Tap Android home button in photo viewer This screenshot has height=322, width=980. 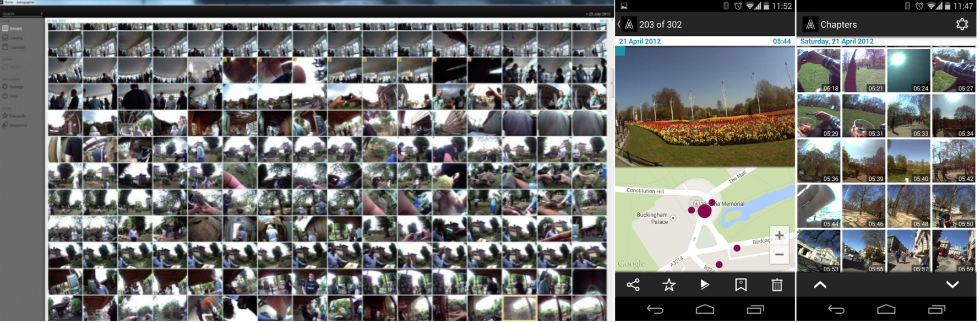point(705,309)
